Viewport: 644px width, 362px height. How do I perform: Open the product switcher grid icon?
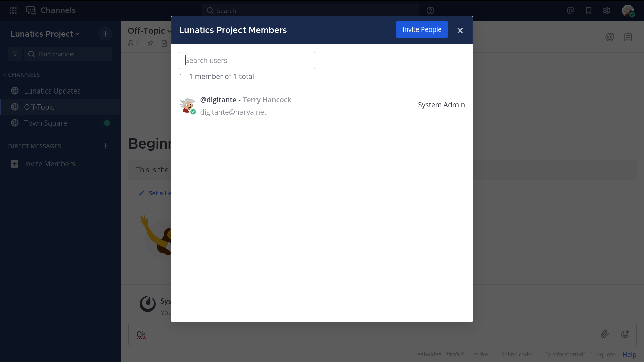point(13,10)
